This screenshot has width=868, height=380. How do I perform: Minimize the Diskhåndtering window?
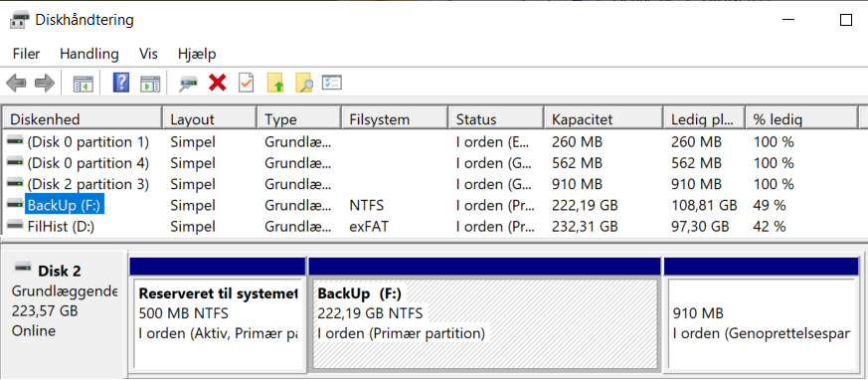(789, 21)
